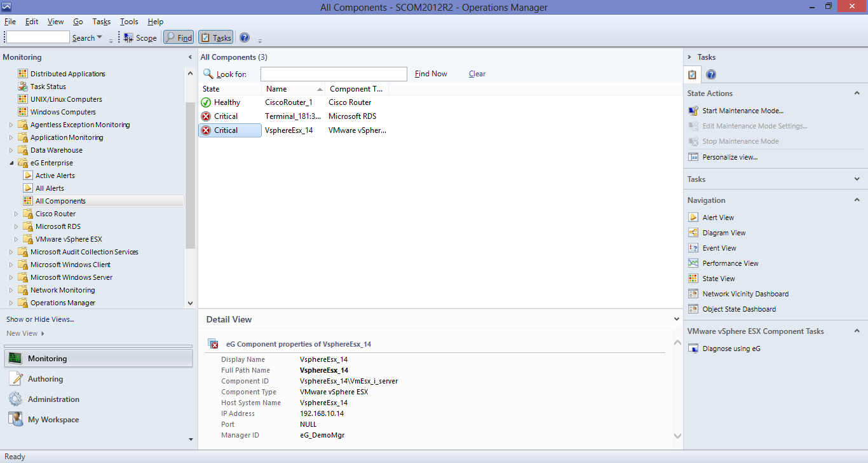This screenshot has width=868, height=463.
Task: Expand Data Warehouse folder
Action: pos(11,150)
